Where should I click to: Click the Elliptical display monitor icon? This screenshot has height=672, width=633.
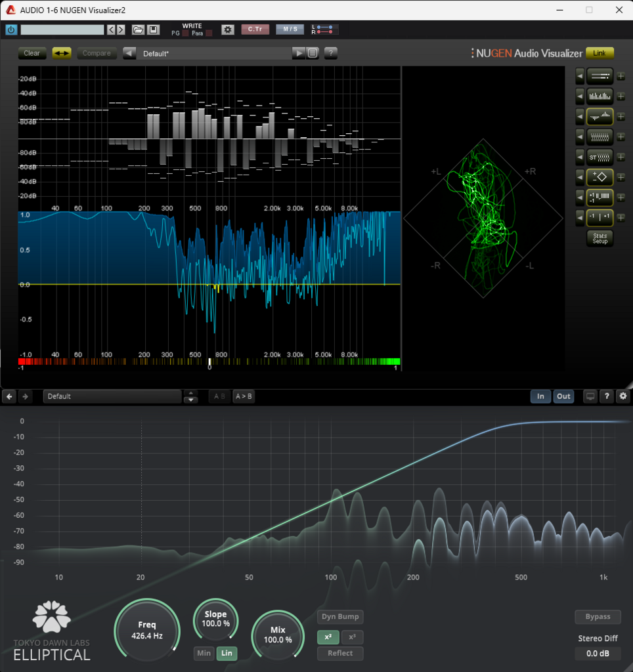590,396
